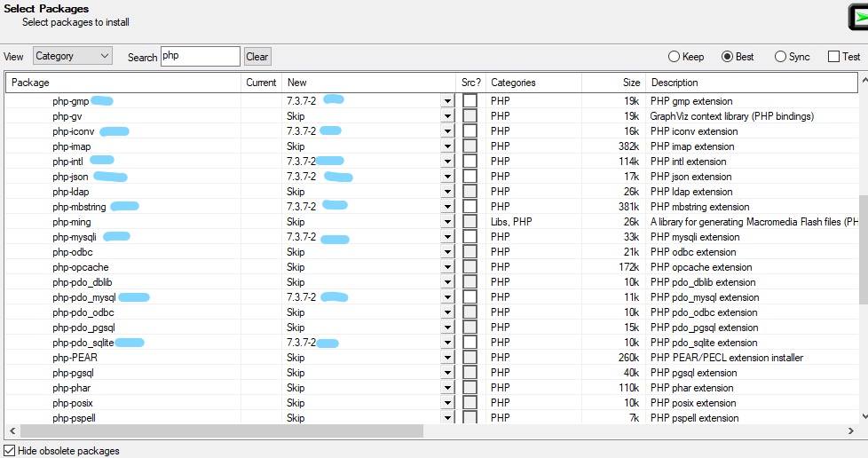The image size is (868, 458).
Task: Check the Src box for php-gmp
Action: coord(470,101)
